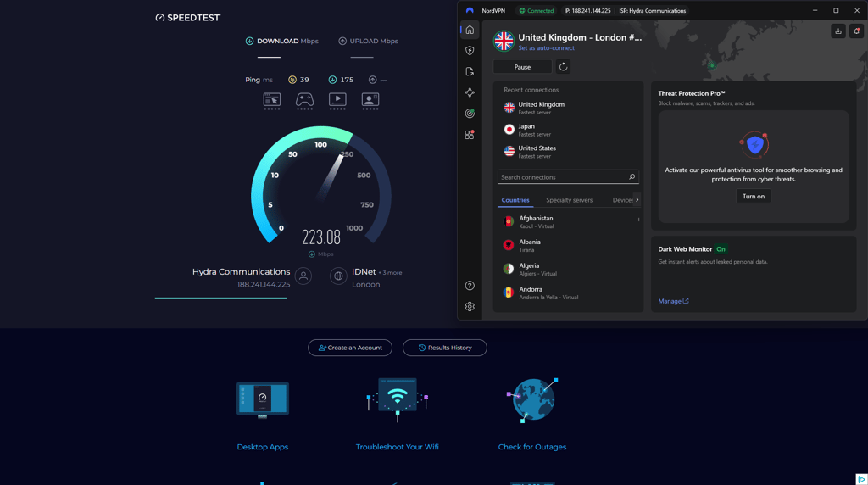
Task: Connect to Japan recent connection
Action: click(x=568, y=130)
